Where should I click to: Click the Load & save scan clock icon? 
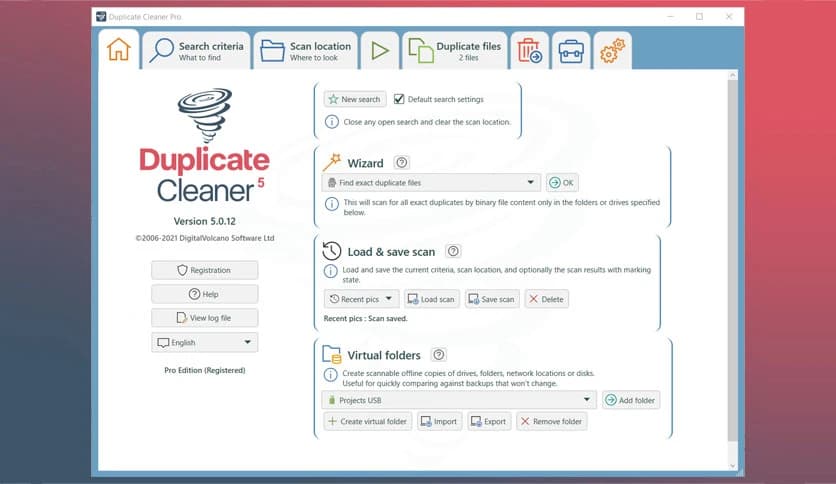click(x=332, y=251)
